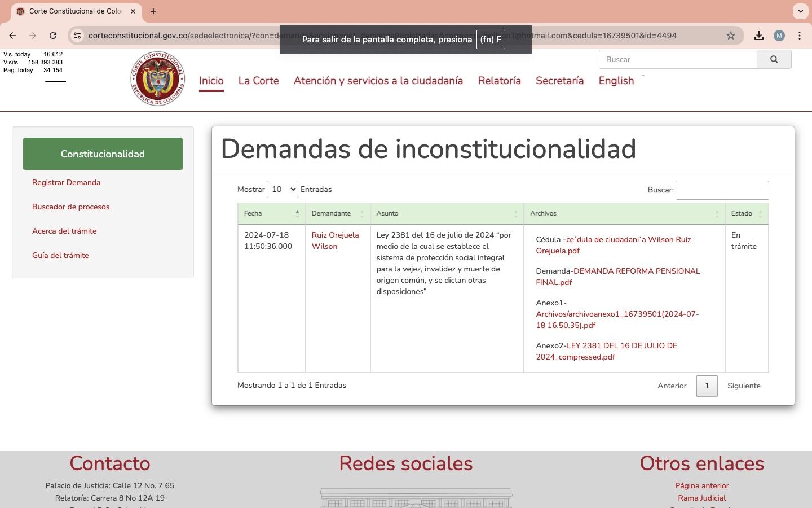Expand the browser tab list chevron
The height and width of the screenshot is (508, 812).
click(x=800, y=11)
